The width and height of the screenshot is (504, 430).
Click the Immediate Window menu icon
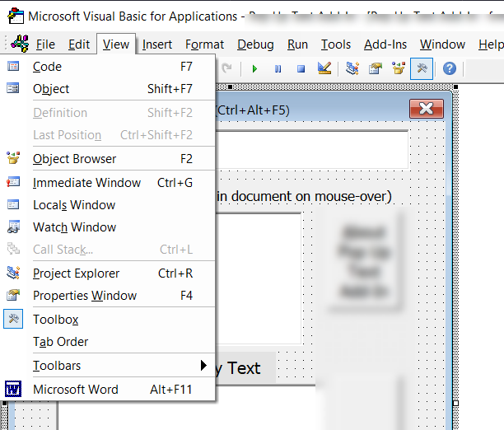13,182
